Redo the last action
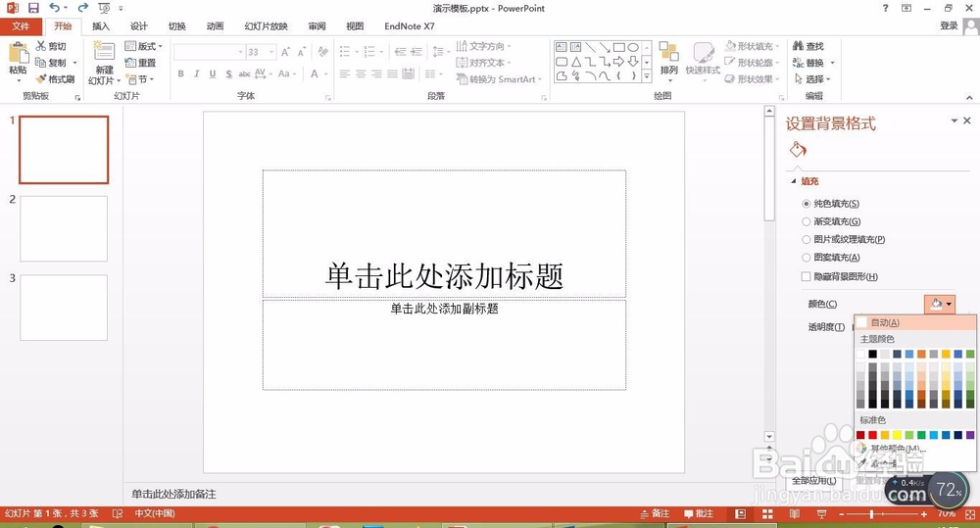The image size is (980, 528). pos(82,8)
